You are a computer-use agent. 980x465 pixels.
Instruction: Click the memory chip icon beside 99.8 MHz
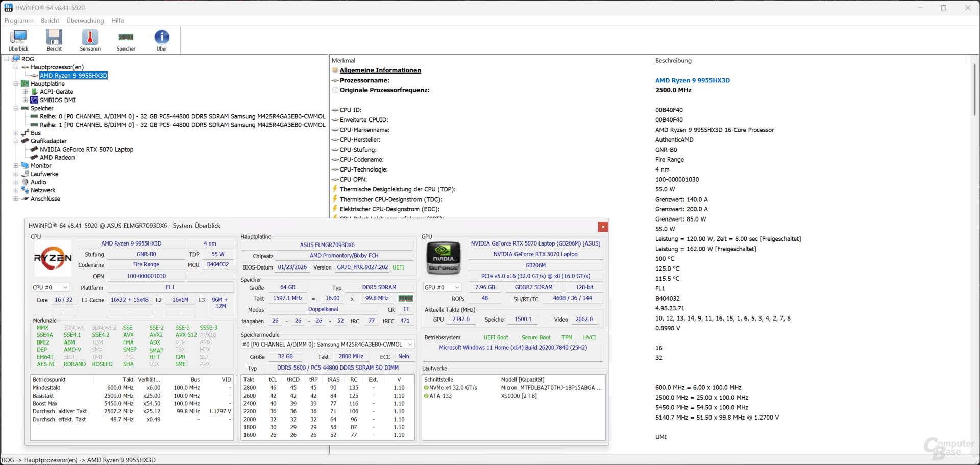pos(405,298)
